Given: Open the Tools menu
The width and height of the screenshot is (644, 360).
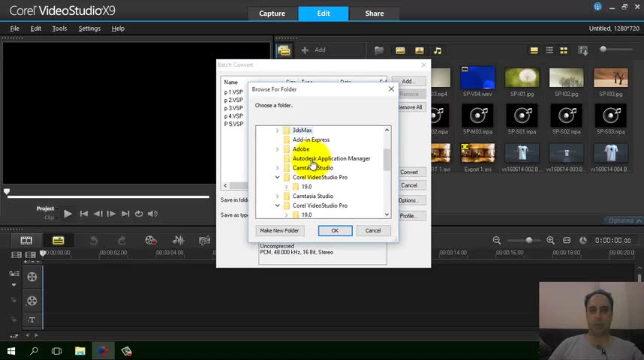Looking at the screenshot, I should click(59, 28).
